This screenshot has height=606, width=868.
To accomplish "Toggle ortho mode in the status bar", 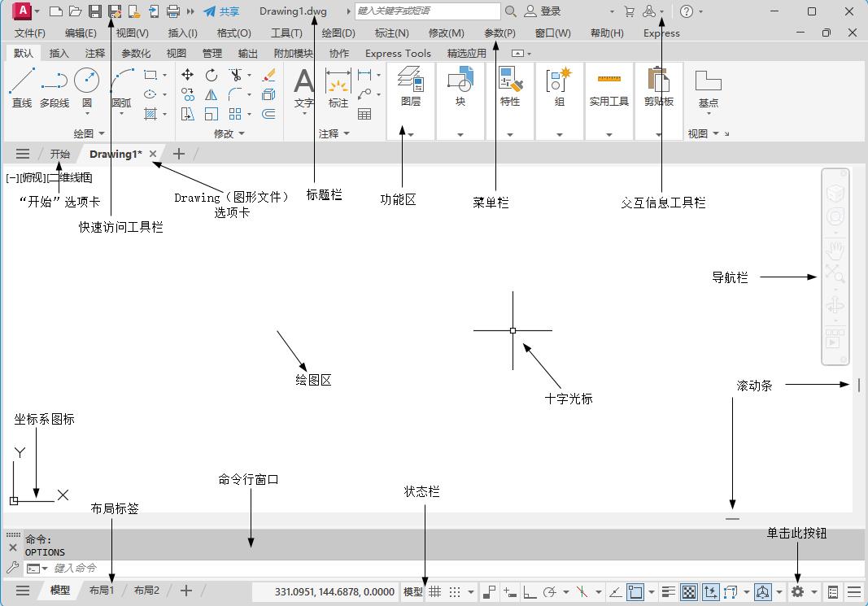I will (529, 592).
